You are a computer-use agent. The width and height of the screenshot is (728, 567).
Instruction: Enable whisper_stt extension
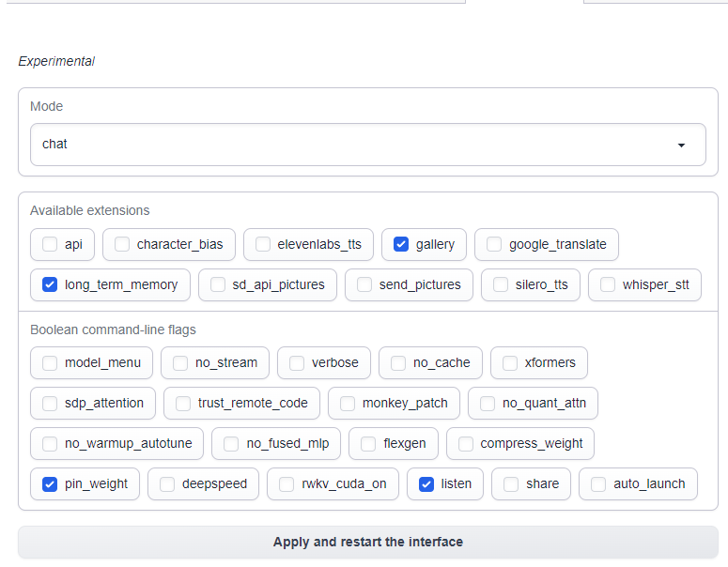pyautogui.click(x=608, y=284)
